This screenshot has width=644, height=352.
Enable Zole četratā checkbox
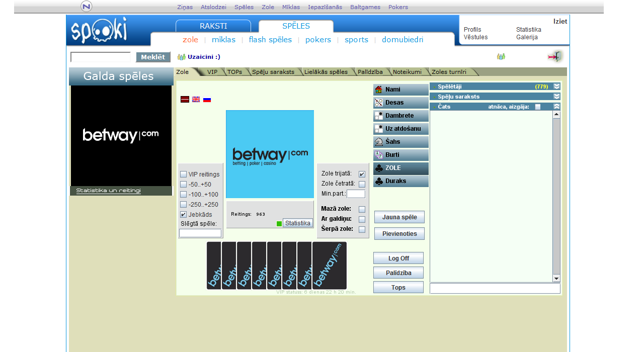(x=362, y=184)
